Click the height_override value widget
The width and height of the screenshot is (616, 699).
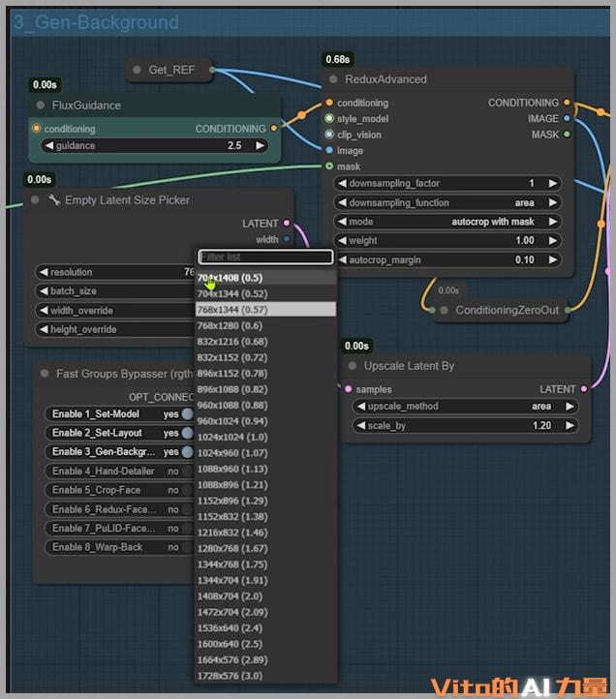pos(115,329)
